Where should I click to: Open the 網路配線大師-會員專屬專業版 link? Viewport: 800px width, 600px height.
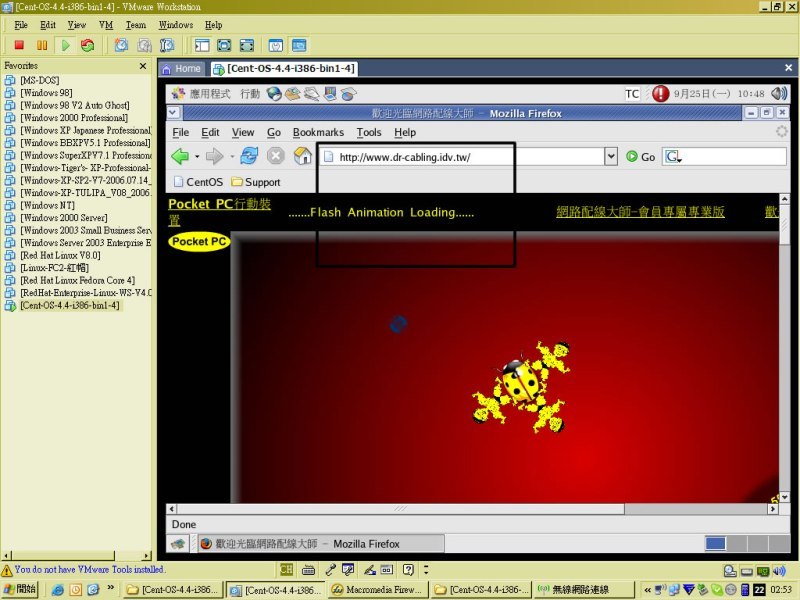[640, 212]
